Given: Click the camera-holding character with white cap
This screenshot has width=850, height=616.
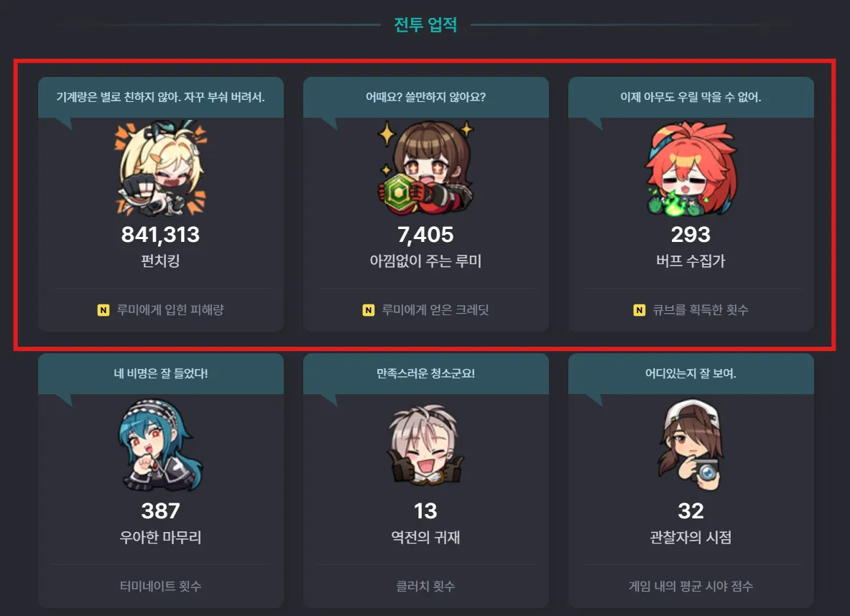Looking at the screenshot, I should (x=690, y=445).
